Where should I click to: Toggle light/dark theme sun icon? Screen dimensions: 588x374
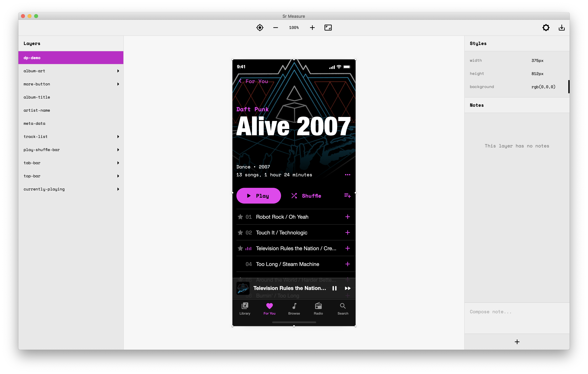[546, 28]
